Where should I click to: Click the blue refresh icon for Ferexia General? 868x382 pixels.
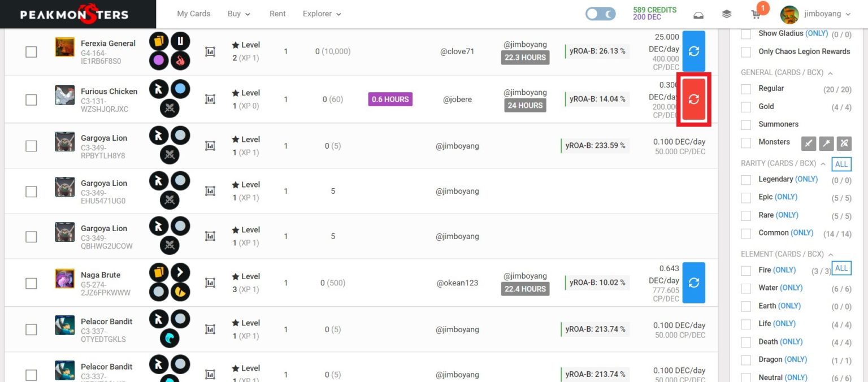click(693, 51)
